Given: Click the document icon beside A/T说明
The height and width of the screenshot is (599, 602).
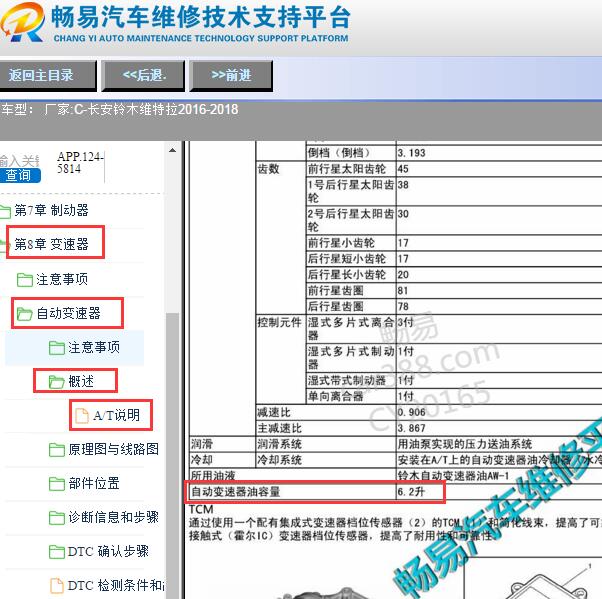Looking at the screenshot, I should tap(81, 416).
